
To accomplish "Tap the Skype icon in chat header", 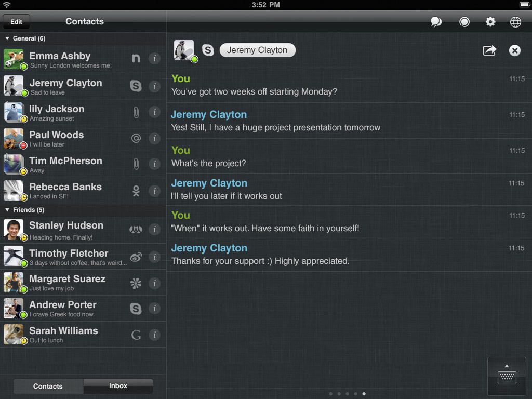I will point(208,50).
